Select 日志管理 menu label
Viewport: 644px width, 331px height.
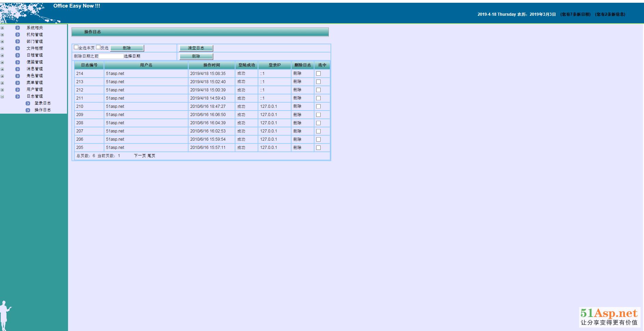[35, 96]
